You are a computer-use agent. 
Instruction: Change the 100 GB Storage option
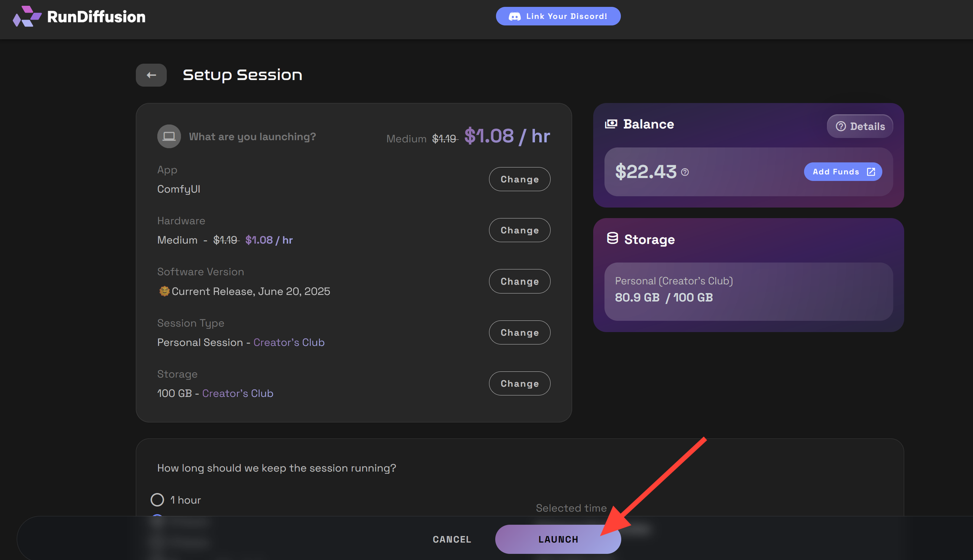pyautogui.click(x=520, y=383)
